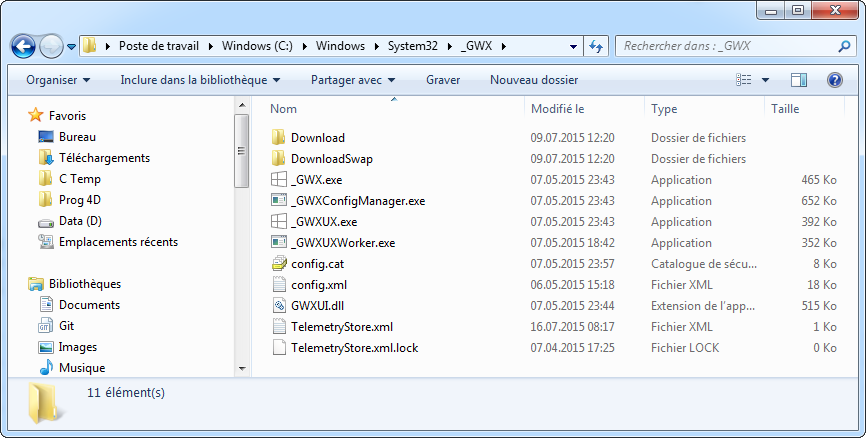The image size is (866, 438).
Task: Open the address bar history dropdown arrow
Action: pos(573,46)
